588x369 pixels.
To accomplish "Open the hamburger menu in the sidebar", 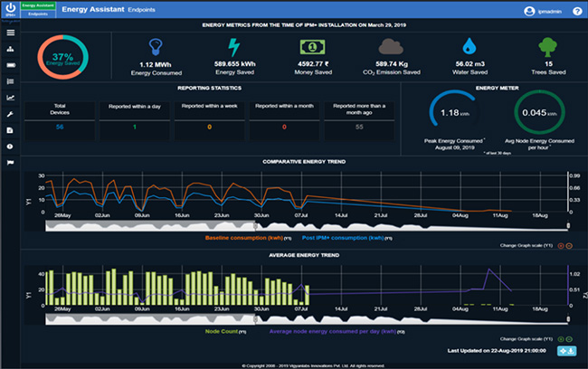I will [x=10, y=33].
